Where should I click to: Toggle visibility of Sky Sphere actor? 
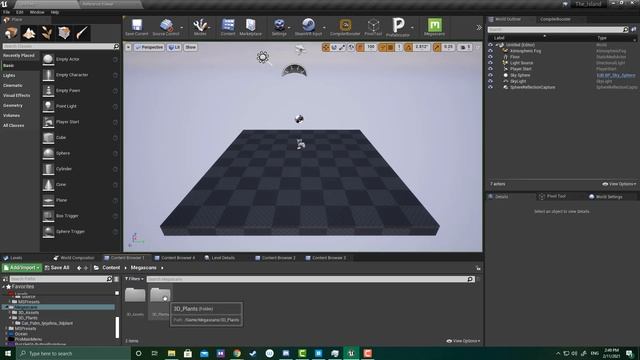click(490, 75)
